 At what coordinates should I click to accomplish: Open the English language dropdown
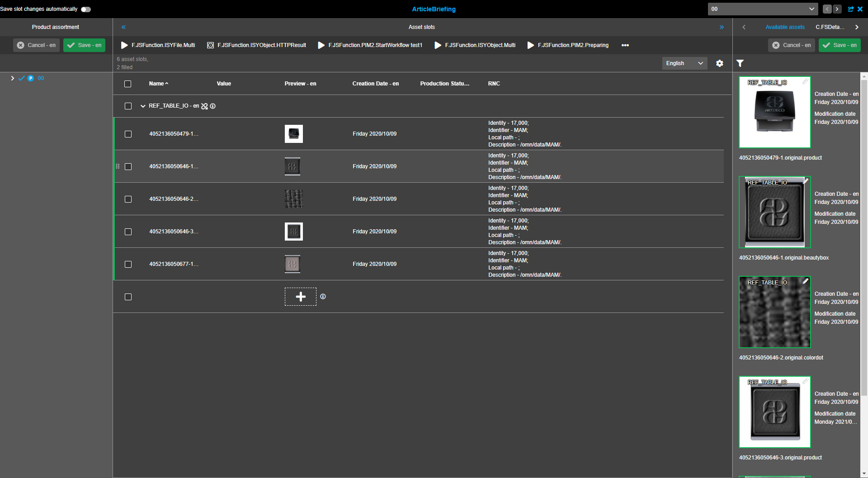click(684, 63)
